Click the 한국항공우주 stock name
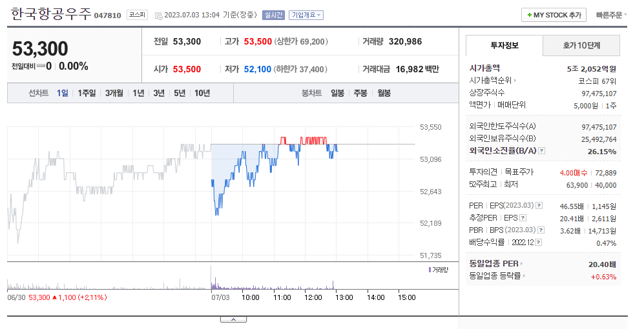The width and height of the screenshot is (644, 329). 50,14
